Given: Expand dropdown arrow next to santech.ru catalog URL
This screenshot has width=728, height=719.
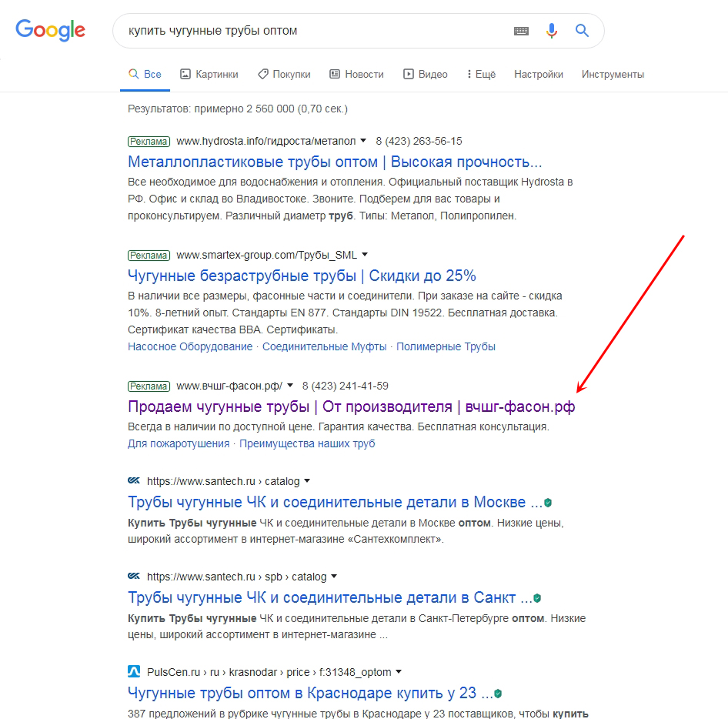Looking at the screenshot, I should [x=307, y=481].
